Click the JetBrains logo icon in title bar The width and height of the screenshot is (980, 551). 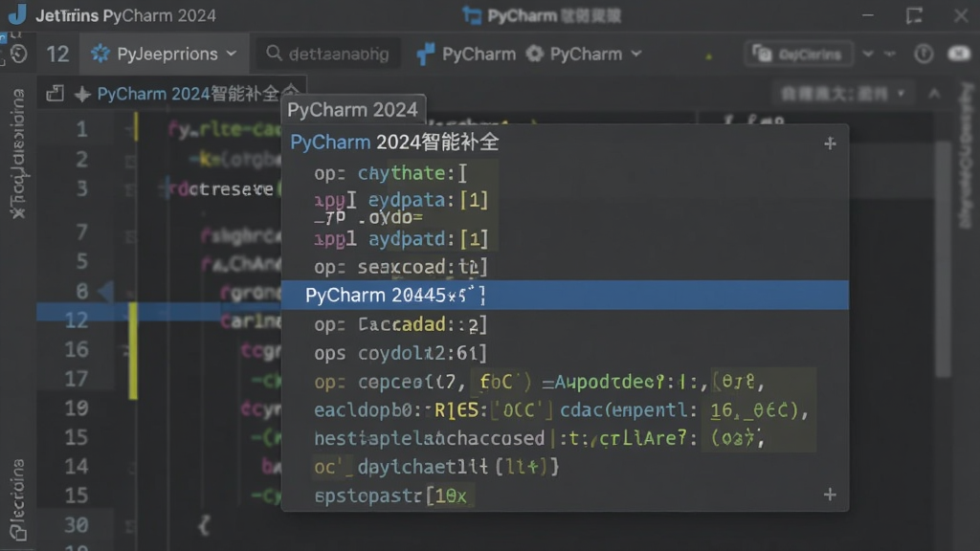17,13
